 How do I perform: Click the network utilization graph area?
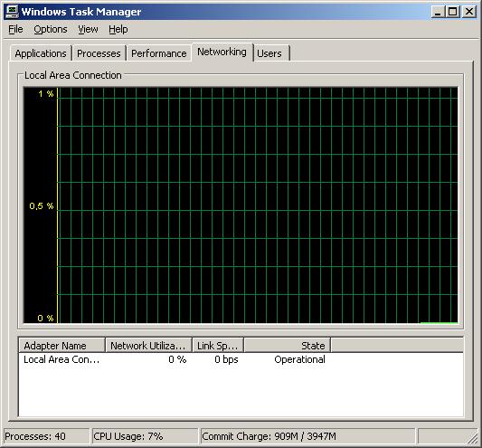point(241,205)
